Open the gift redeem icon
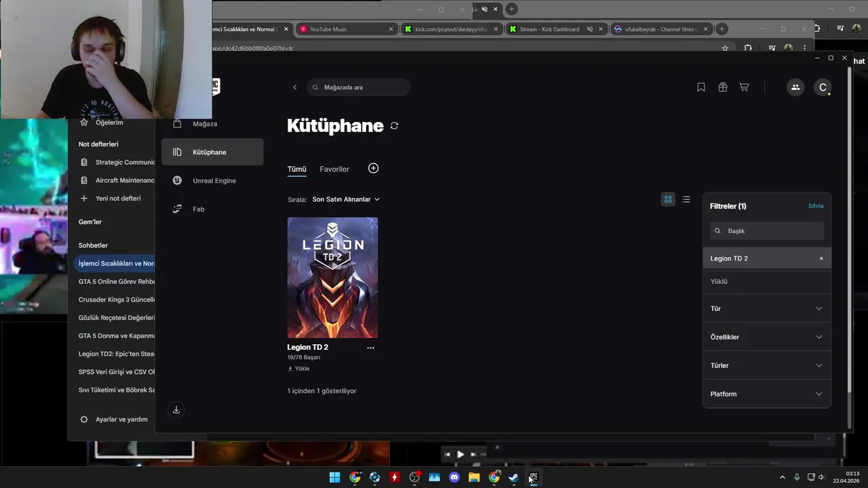Image resolution: width=868 pixels, height=488 pixels. click(x=723, y=87)
